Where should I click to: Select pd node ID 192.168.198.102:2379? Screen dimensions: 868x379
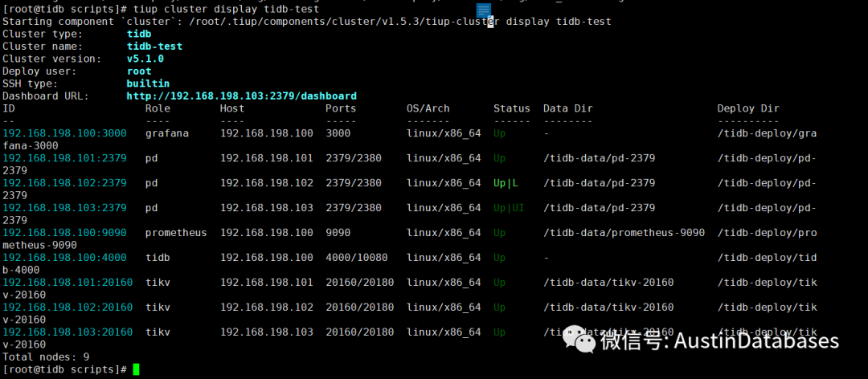pyautogui.click(x=65, y=183)
